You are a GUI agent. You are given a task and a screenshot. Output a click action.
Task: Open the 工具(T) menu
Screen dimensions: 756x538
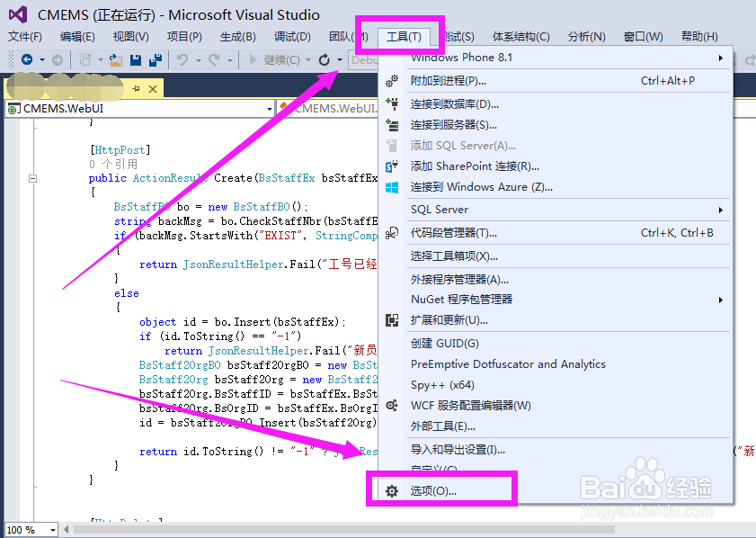pos(404,37)
